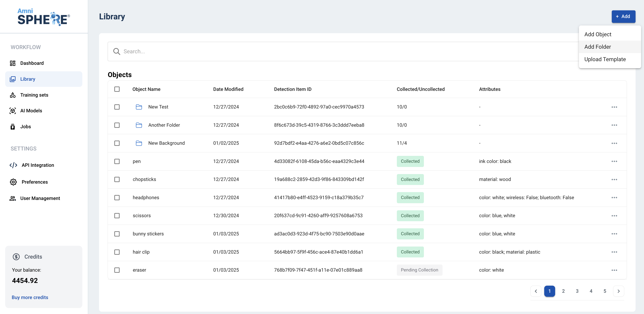Check the select-all objects checkbox

coord(117,89)
